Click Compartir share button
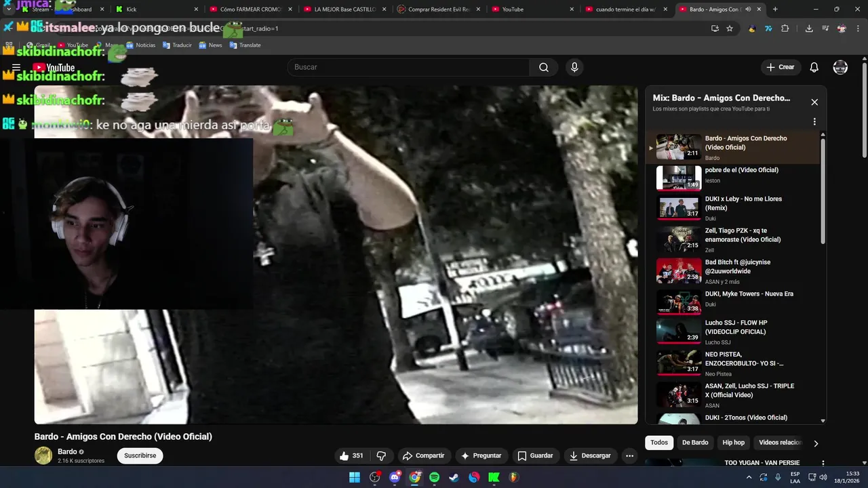This screenshot has height=488, width=868. pos(423,455)
